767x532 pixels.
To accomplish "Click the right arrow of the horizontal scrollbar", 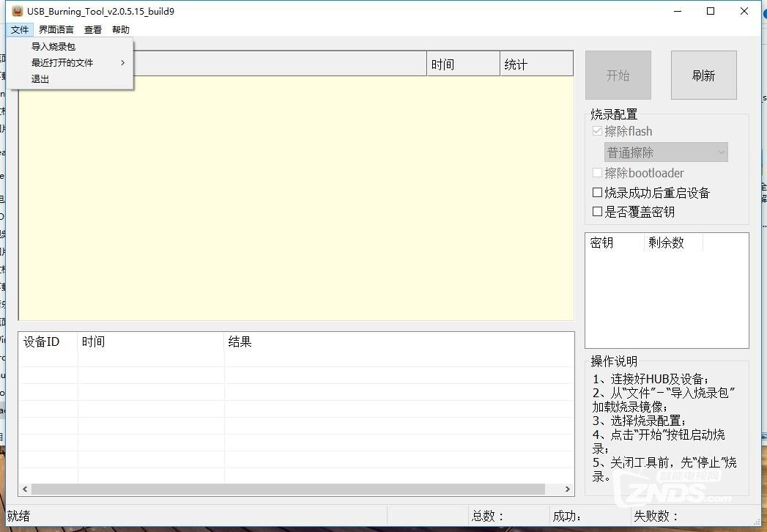I will (568, 489).
